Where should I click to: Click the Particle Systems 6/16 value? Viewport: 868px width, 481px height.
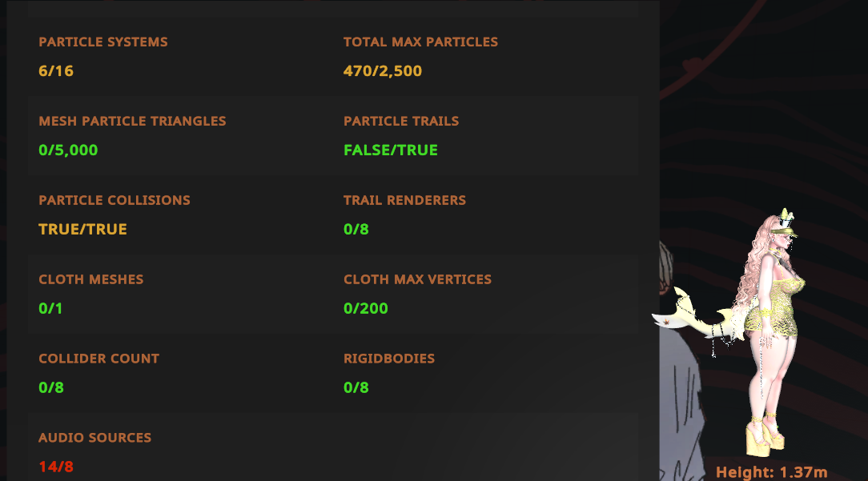click(x=56, y=71)
